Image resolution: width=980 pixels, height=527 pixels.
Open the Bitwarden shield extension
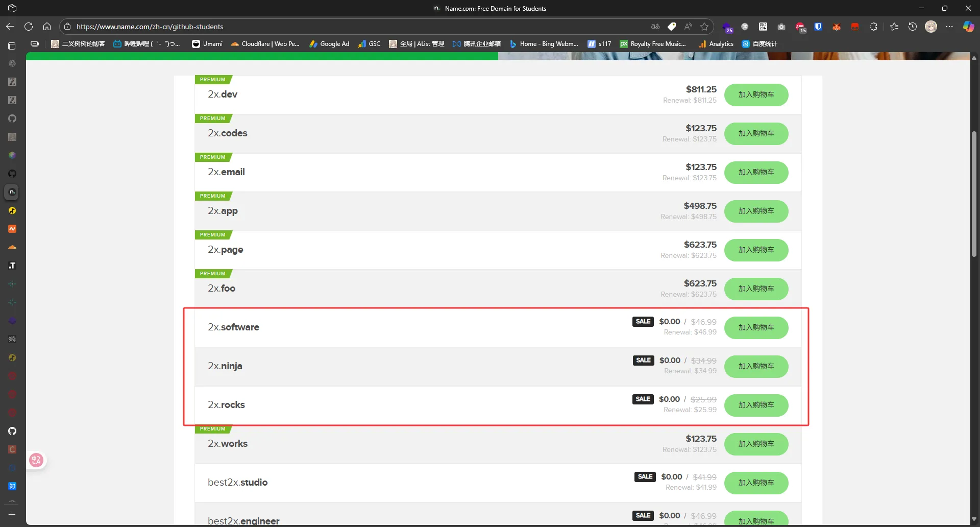point(818,27)
